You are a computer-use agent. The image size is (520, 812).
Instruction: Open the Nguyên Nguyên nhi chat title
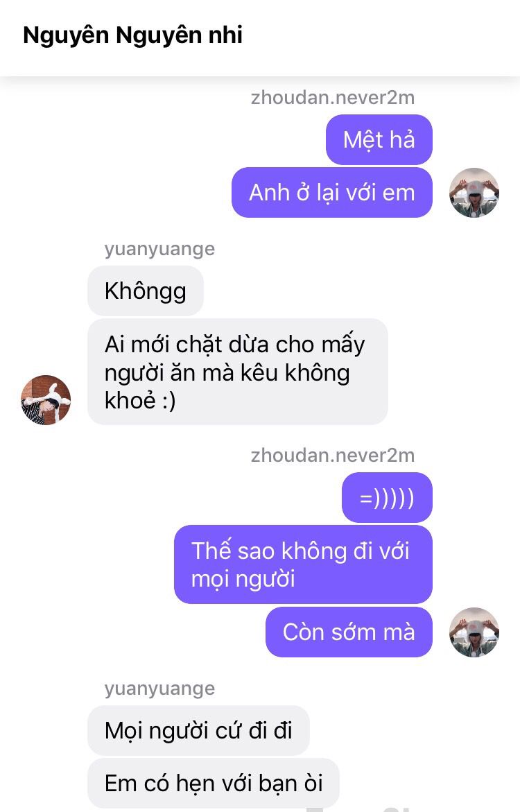[132, 35]
